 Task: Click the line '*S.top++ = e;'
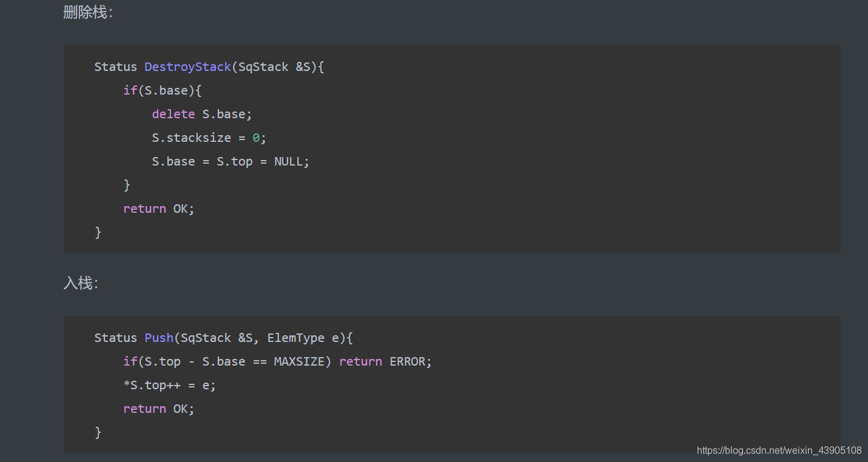click(x=169, y=385)
